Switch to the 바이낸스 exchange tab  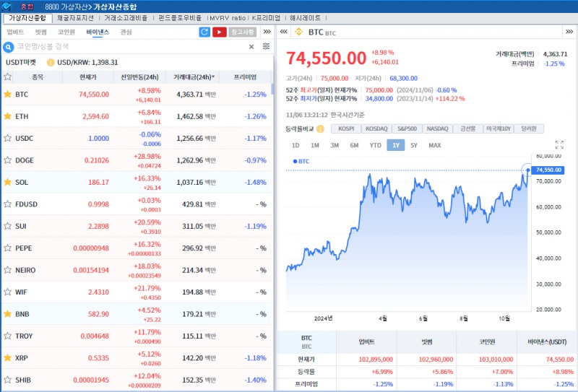click(98, 32)
